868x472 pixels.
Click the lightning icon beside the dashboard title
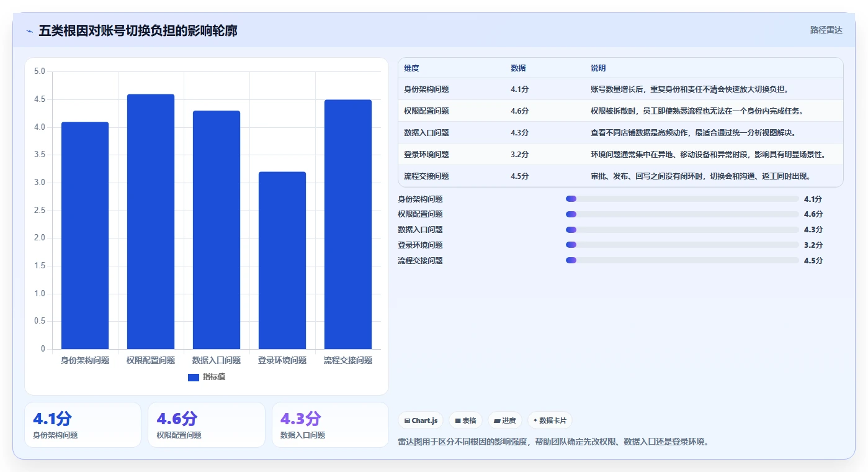[x=29, y=31]
